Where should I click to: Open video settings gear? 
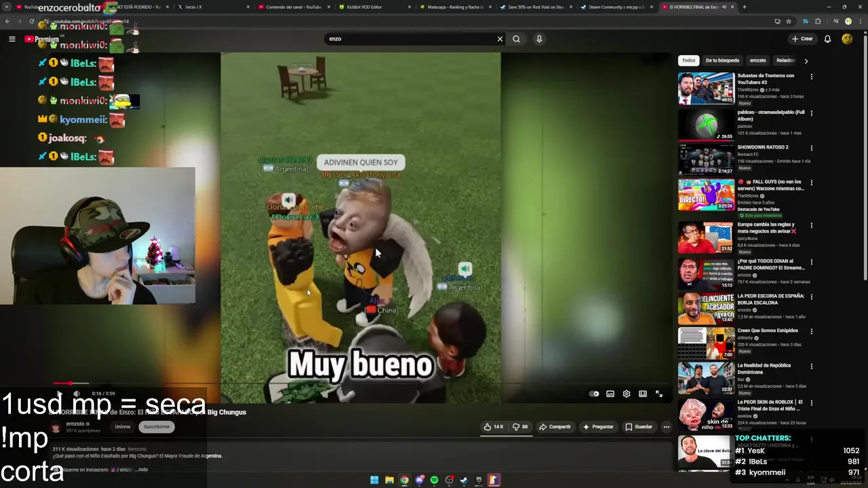[x=627, y=394]
